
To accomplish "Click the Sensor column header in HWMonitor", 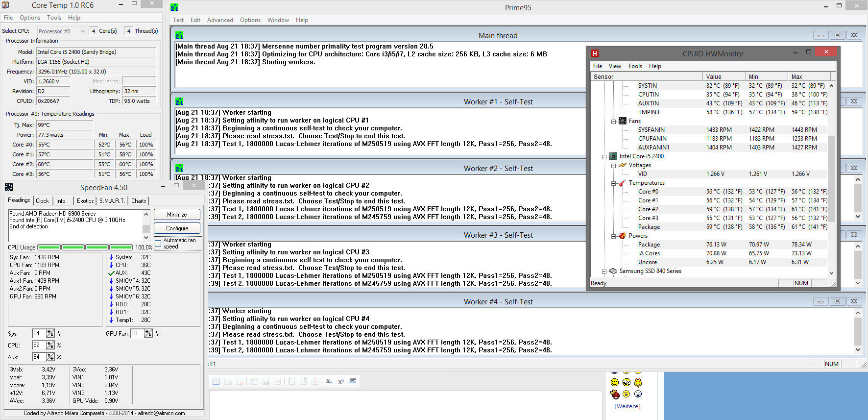I will click(647, 76).
